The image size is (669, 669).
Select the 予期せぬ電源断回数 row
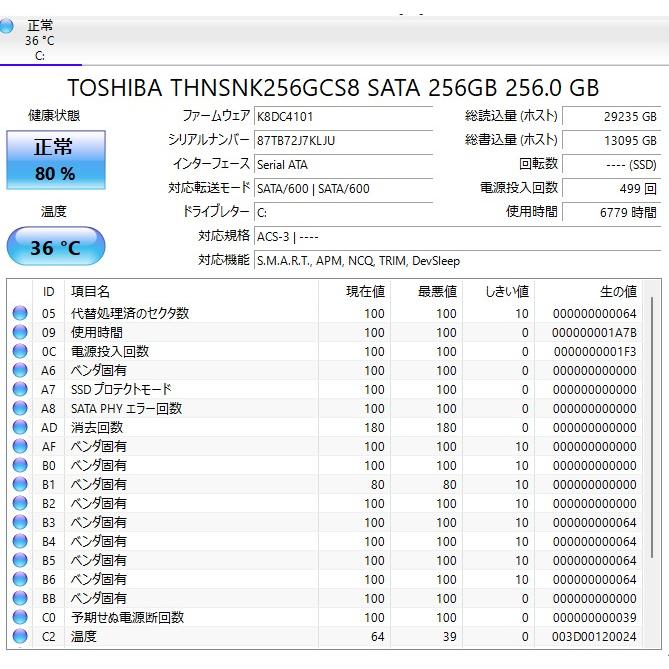[325, 617]
